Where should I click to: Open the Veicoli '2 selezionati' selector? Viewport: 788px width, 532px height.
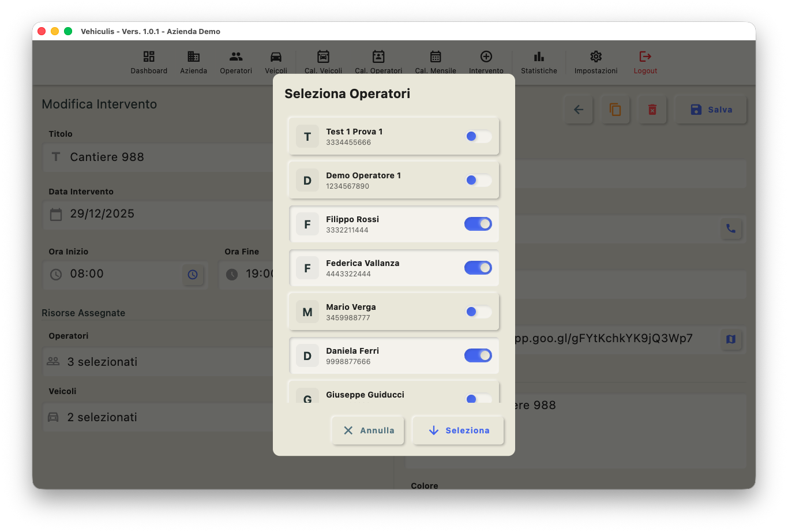156,417
